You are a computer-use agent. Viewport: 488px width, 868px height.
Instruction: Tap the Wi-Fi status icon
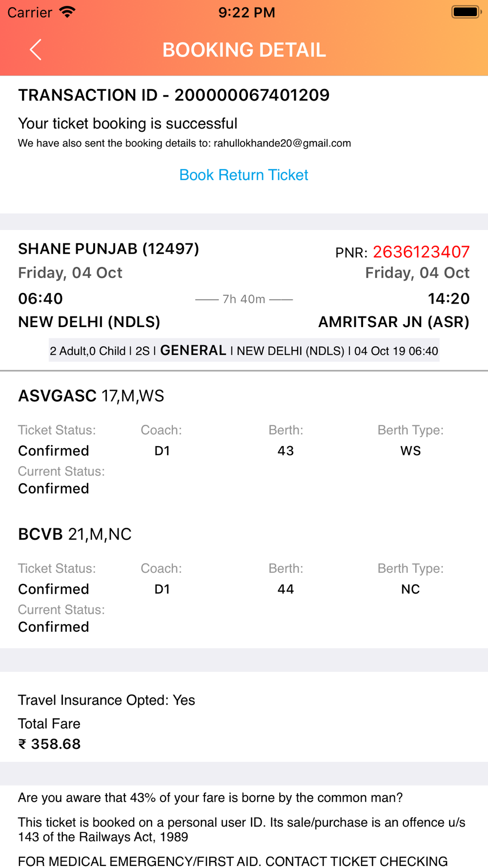pos(67,12)
